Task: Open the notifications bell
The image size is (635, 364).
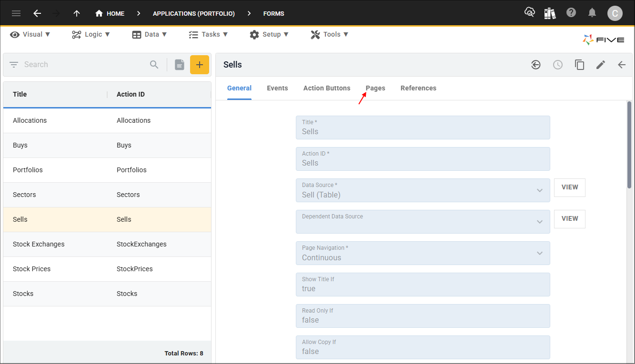Action: [x=592, y=13]
